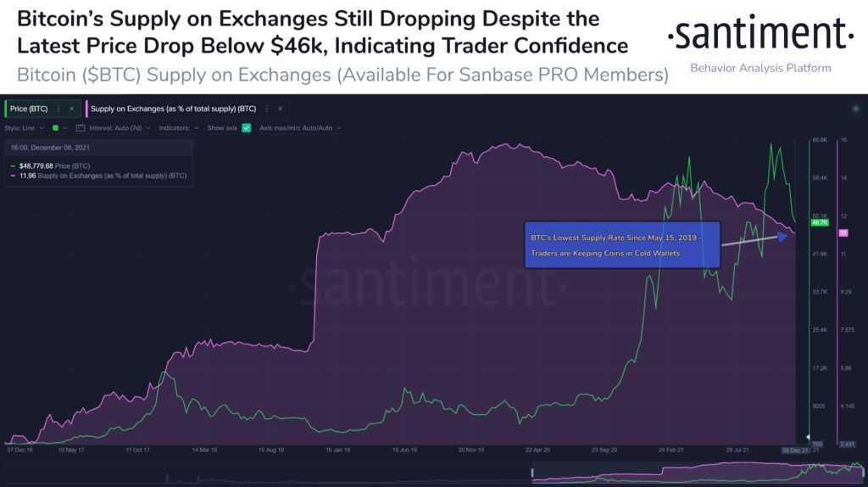Click the calendar interval icon
The image size is (868, 487).
pyautogui.click(x=81, y=127)
